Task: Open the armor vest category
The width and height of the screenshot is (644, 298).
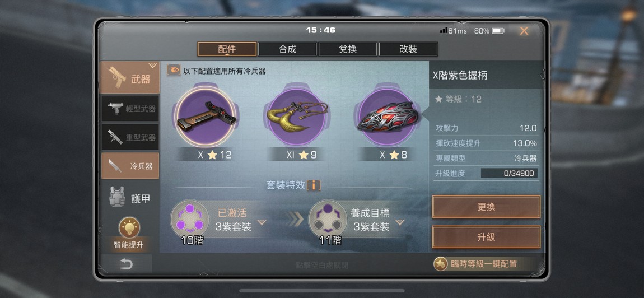Action: [130, 198]
